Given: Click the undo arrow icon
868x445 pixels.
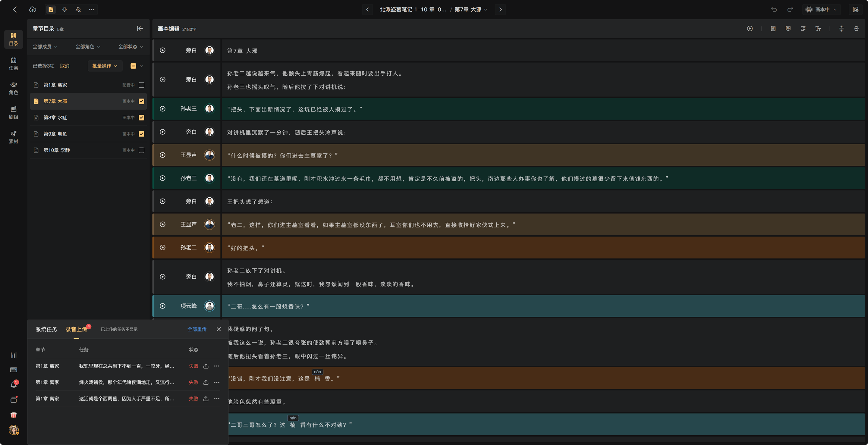Looking at the screenshot, I should (x=774, y=9).
